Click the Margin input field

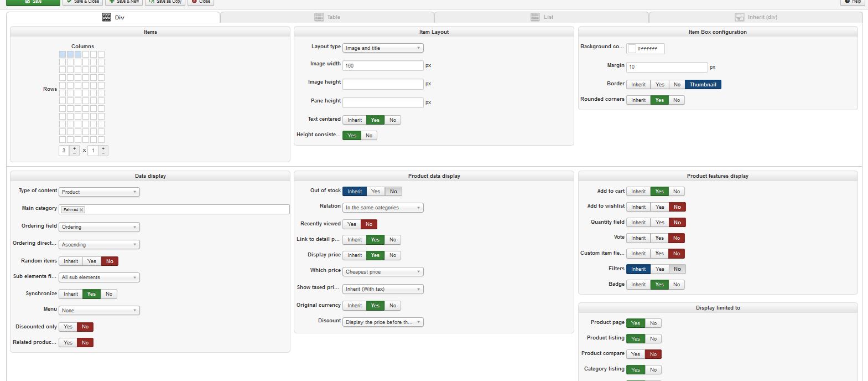[667, 67]
